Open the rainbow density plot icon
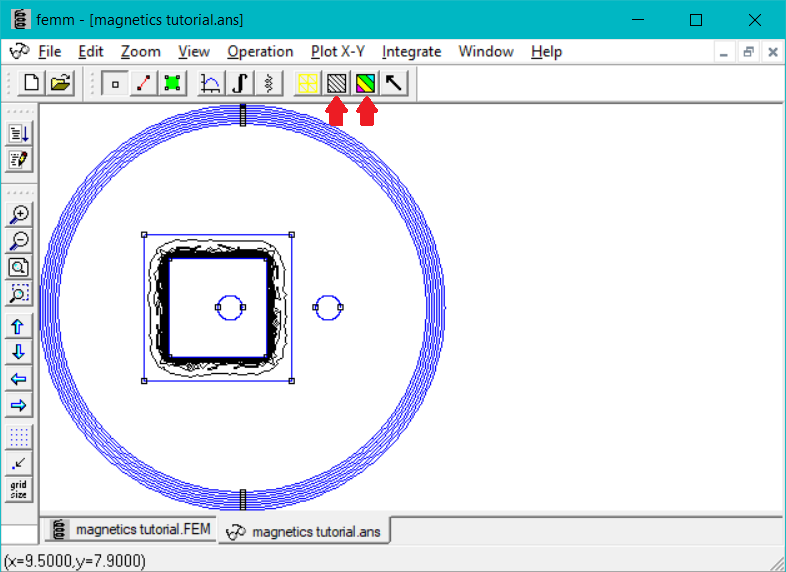The width and height of the screenshot is (786, 572). tap(366, 84)
